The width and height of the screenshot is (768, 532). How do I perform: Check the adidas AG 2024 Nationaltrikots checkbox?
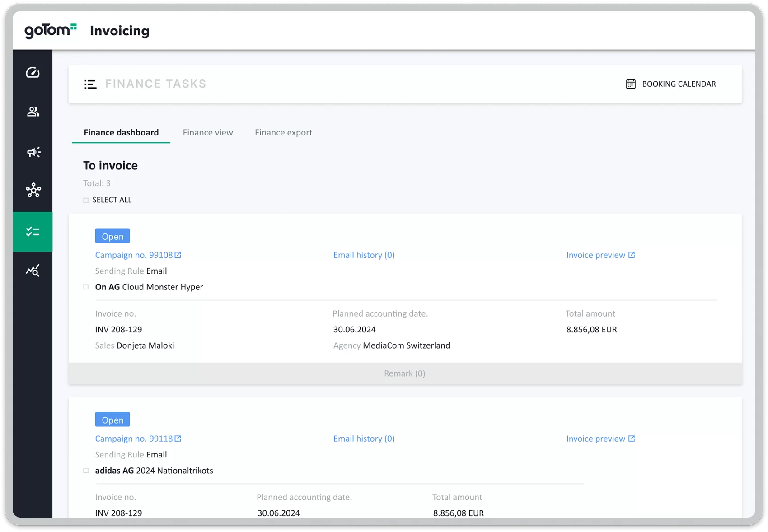(x=86, y=471)
